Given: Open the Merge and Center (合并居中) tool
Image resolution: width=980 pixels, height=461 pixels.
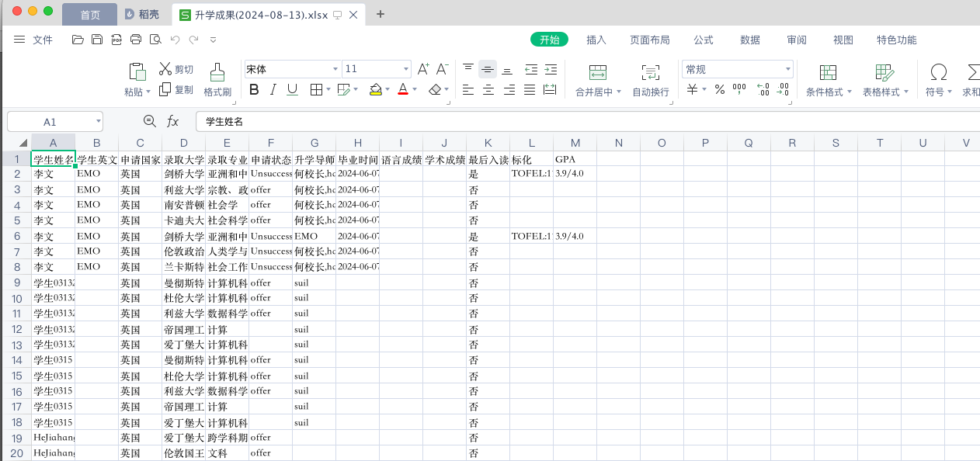Looking at the screenshot, I should (598, 72).
